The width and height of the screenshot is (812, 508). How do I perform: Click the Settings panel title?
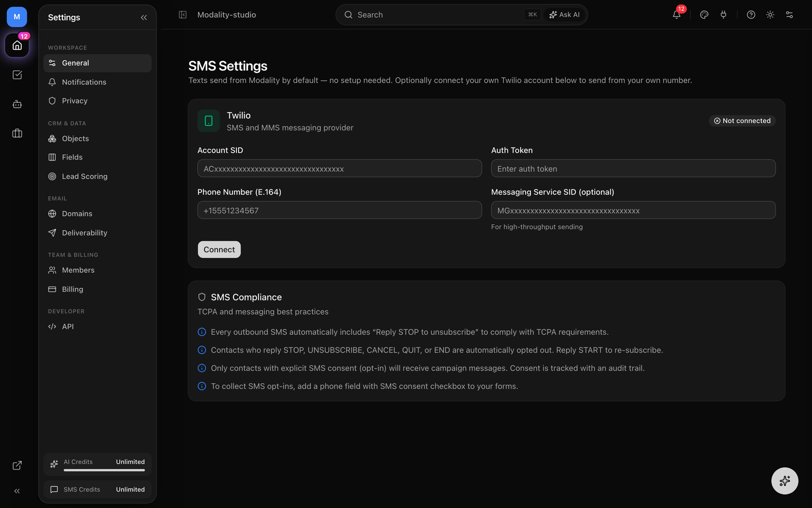[64, 17]
